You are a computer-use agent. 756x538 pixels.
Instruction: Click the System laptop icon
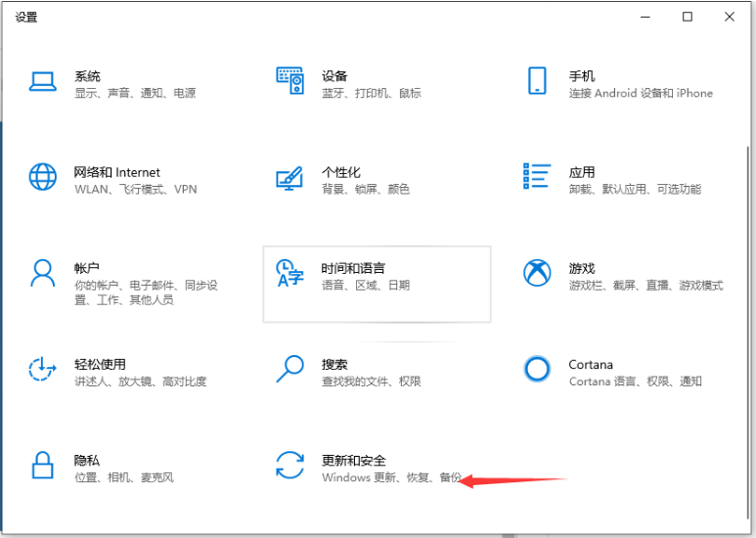tap(43, 82)
